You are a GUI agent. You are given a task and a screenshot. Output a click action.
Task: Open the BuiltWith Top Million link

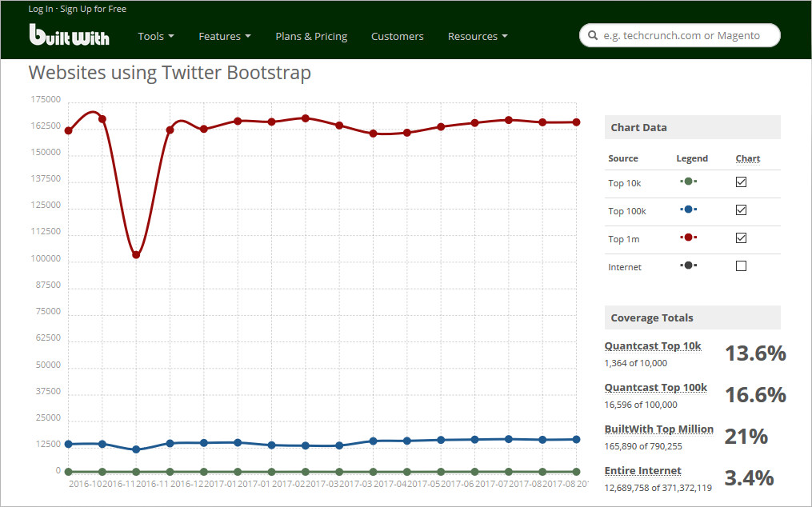coord(658,429)
